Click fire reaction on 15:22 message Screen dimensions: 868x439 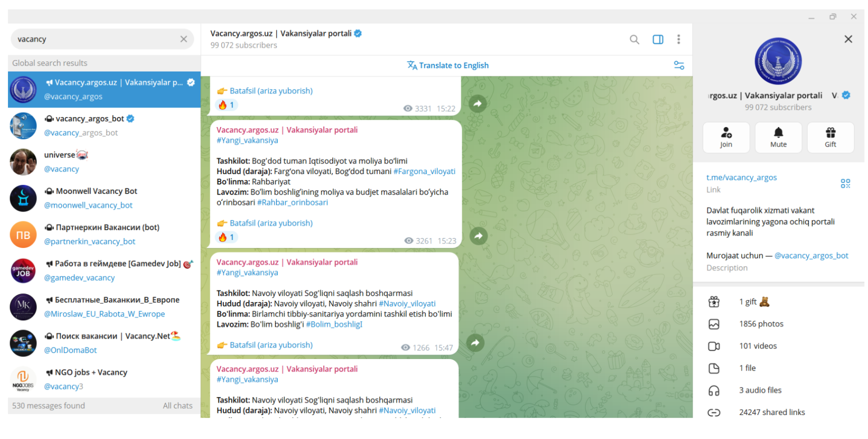[x=226, y=105]
